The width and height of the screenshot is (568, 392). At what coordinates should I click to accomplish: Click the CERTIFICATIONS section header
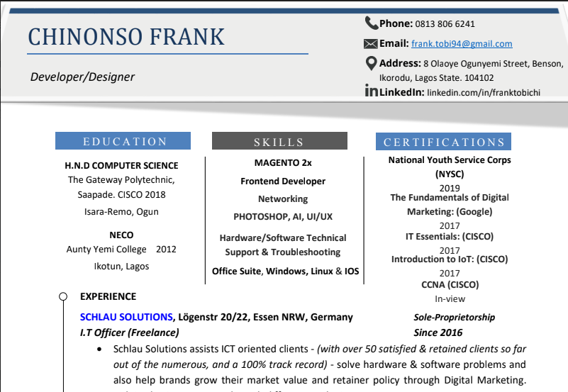(x=443, y=142)
